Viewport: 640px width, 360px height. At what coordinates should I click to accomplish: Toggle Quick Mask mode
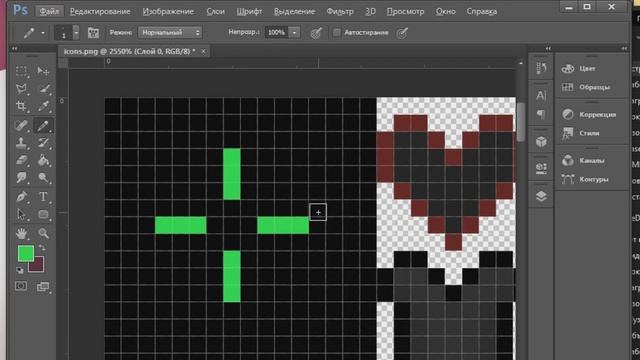21,286
